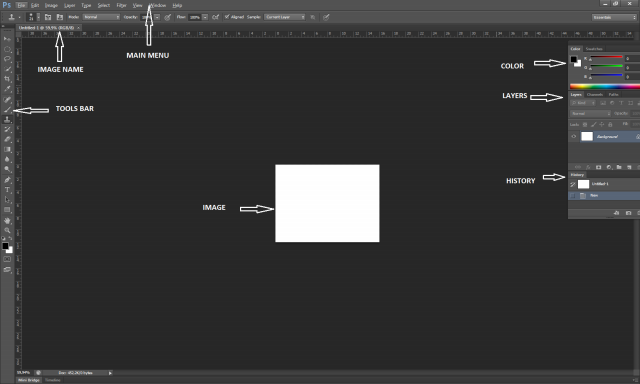Open the Timeline tab

coord(53,380)
